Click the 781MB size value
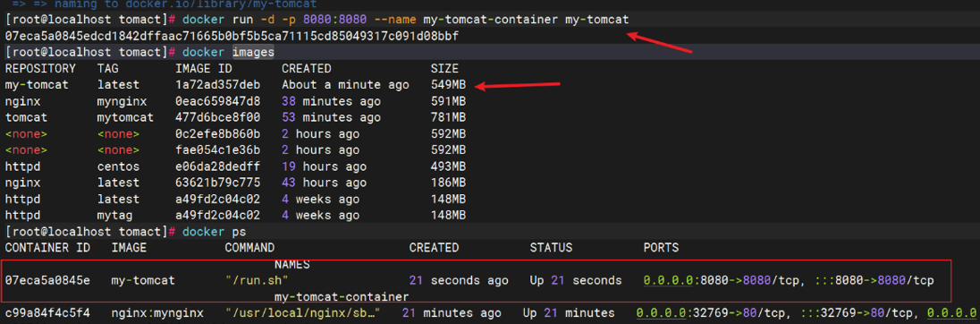The height and width of the screenshot is (324, 980). [x=448, y=117]
